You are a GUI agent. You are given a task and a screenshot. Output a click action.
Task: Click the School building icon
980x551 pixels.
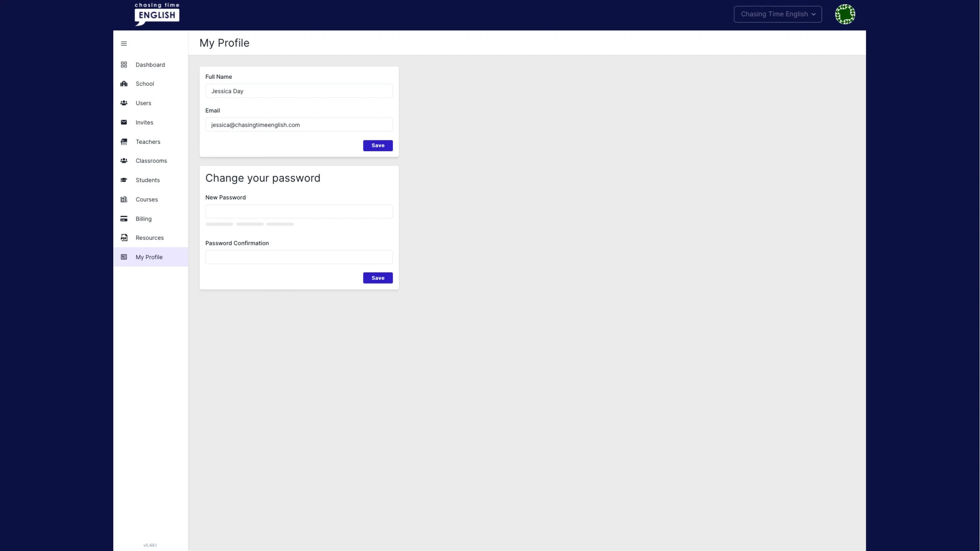coord(124,84)
